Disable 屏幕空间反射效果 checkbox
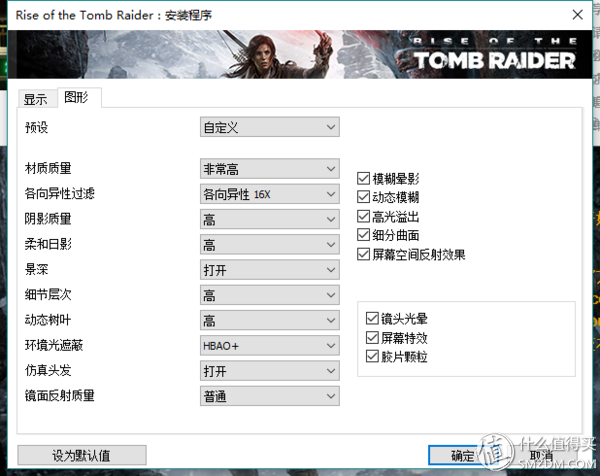 click(x=363, y=254)
